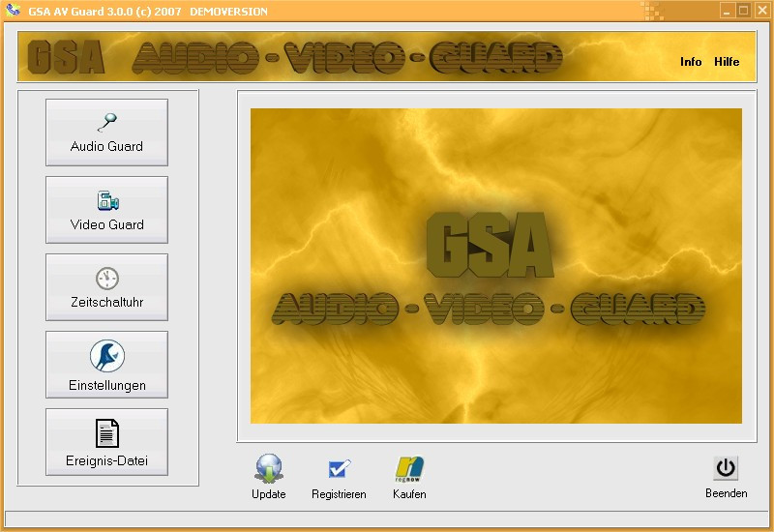774x532 pixels.
Task: Close the GSA AV Guard window
Action: (x=761, y=11)
